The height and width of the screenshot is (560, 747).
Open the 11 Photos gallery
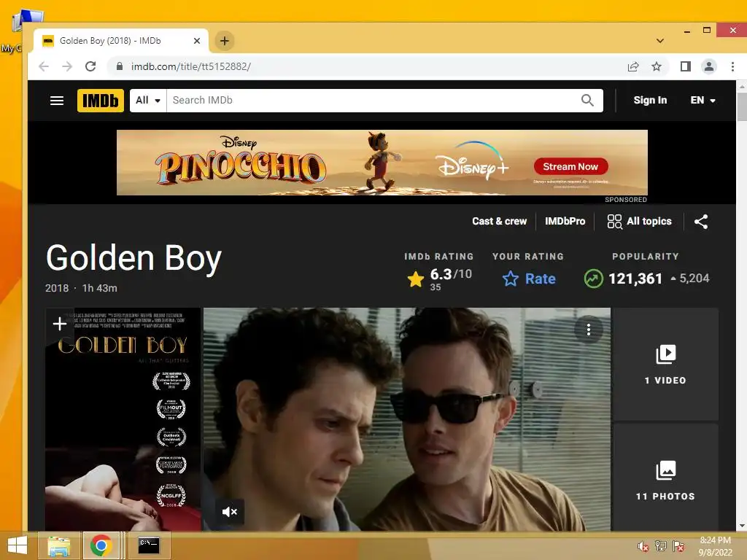(x=665, y=478)
